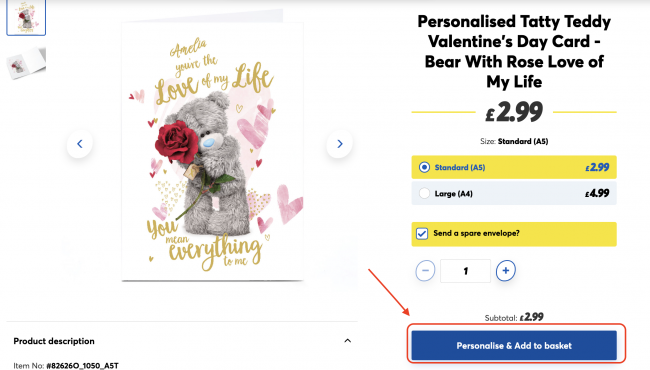Show the previous card image
The width and height of the screenshot is (650, 370).
coord(80,144)
